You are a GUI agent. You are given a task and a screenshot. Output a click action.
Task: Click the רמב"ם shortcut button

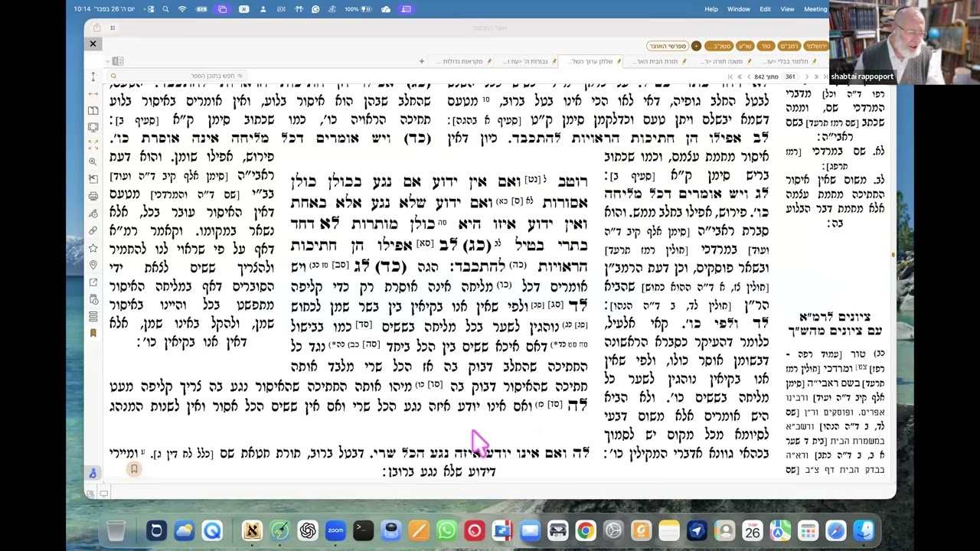pos(789,46)
